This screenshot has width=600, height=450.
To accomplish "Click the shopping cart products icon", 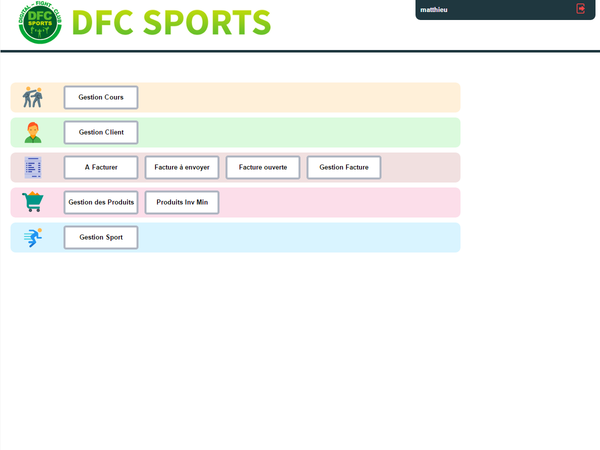I will [33, 202].
